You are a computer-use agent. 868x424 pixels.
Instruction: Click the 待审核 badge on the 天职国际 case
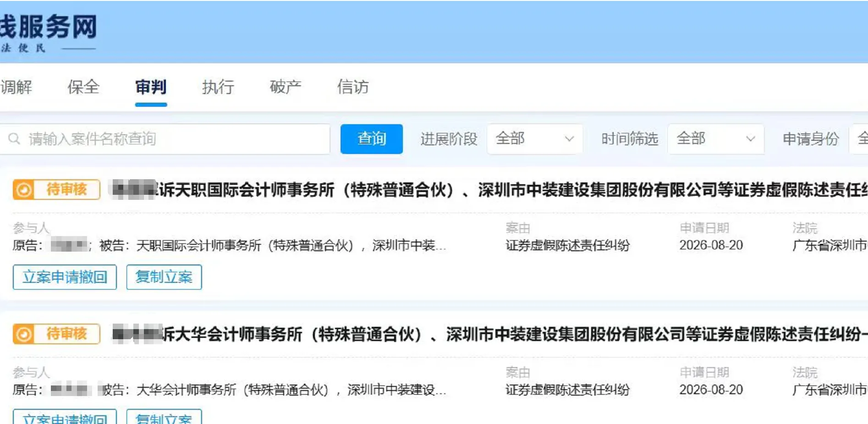pyautogui.click(x=56, y=189)
